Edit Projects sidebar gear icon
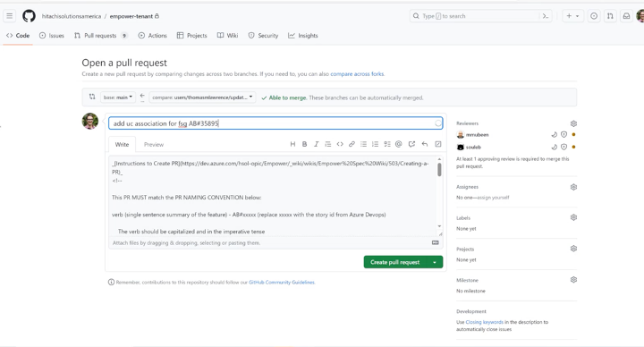This screenshot has height=347, width=644. (x=573, y=249)
